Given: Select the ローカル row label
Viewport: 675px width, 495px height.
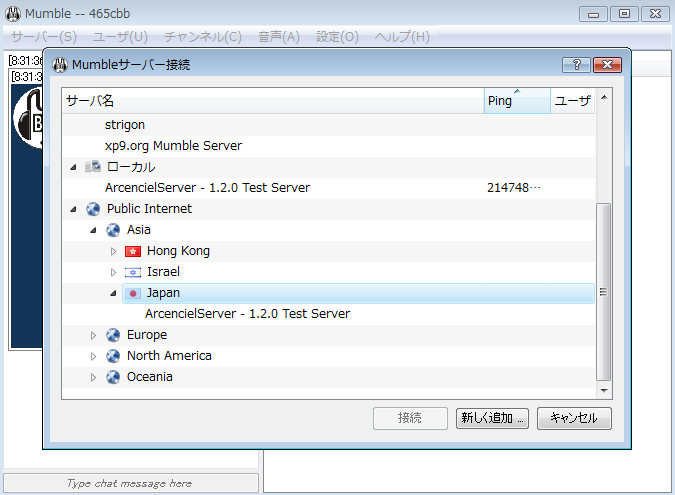Looking at the screenshot, I should click(x=131, y=167).
